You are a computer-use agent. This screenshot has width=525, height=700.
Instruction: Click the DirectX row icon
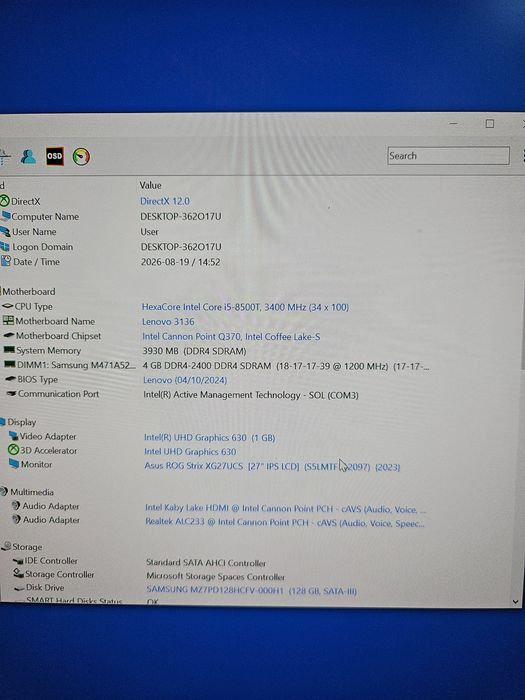click(4, 201)
